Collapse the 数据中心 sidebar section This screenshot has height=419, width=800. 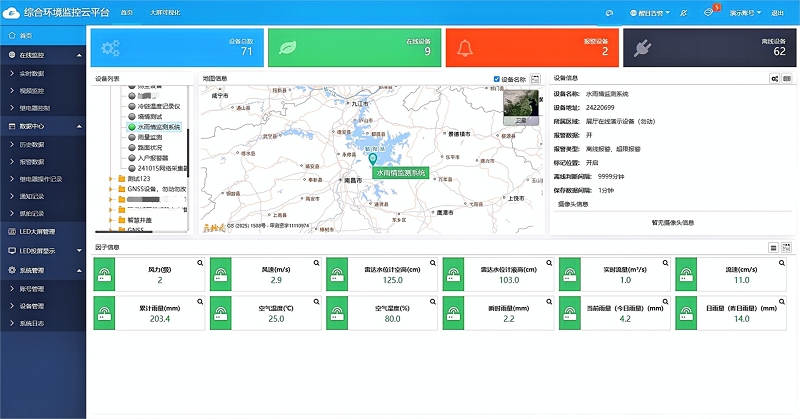78,126
